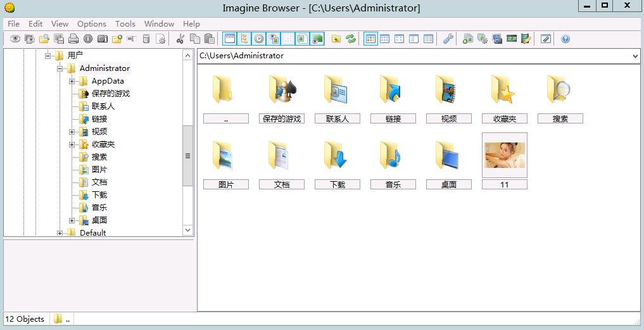Switch to the List view mode button
This screenshot has height=330, width=644.
pyautogui.click(x=414, y=39)
